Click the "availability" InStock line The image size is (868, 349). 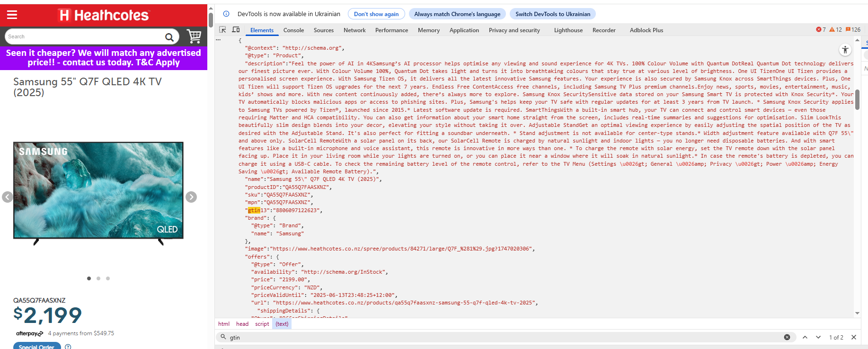[x=319, y=272]
